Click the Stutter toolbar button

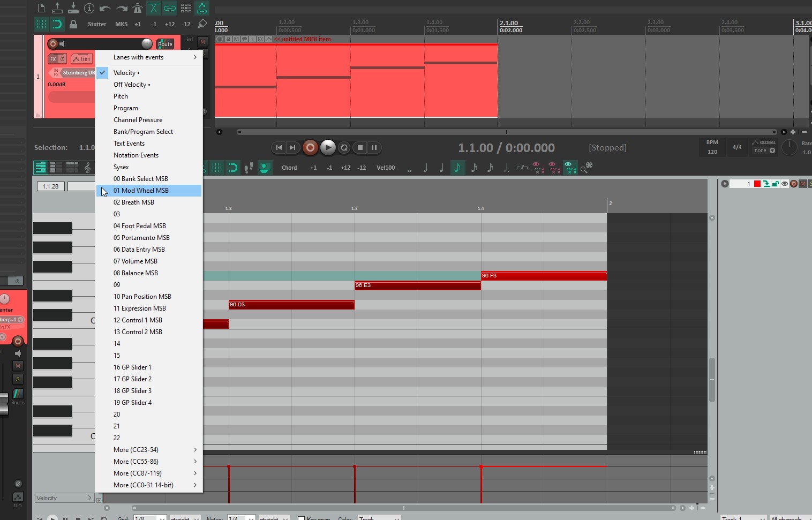tap(97, 24)
